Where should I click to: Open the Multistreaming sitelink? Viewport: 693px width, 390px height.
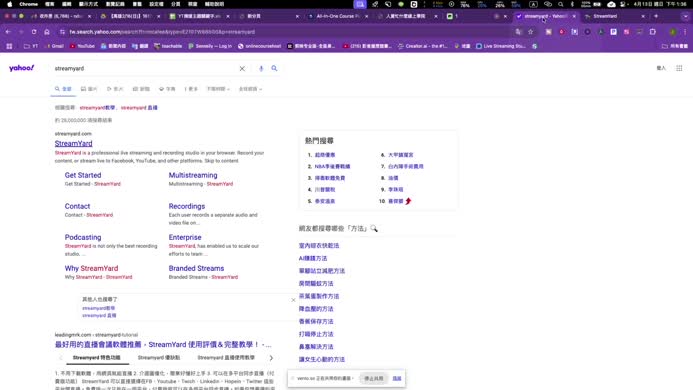pos(193,175)
